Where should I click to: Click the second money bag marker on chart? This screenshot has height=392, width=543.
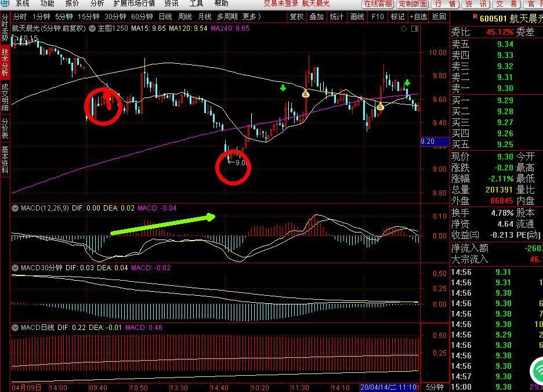click(x=380, y=106)
